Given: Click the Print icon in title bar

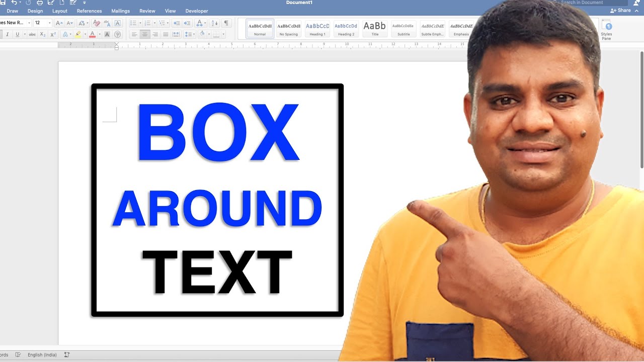Looking at the screenshot, I should coord(40,3).
